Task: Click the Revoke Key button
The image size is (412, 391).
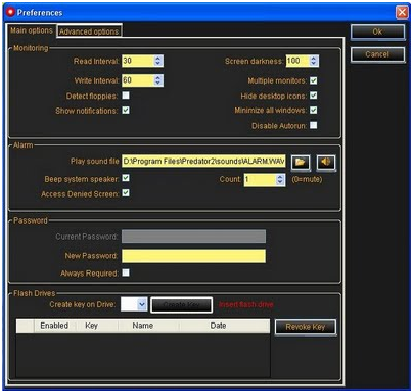Action: 305,327
